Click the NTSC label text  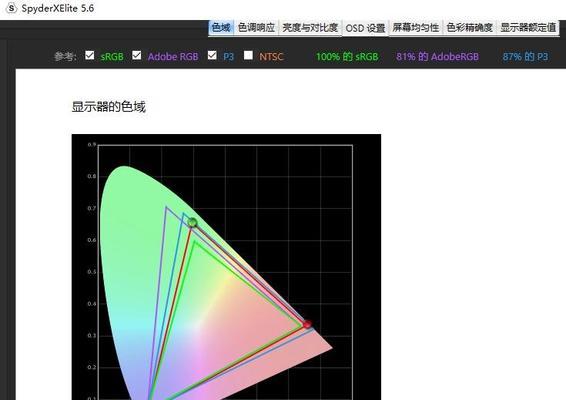(x=271, y=57)
